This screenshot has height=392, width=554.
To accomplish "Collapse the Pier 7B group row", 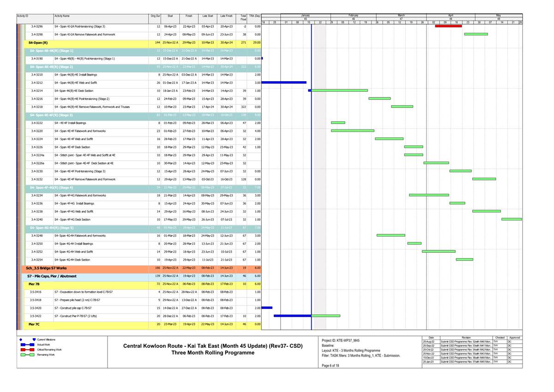I will pyautogui.click(x=34, y=284).
